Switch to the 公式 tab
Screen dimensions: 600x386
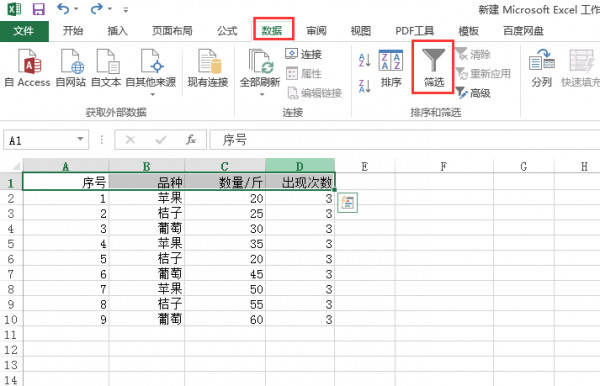(x=227, y=31)
